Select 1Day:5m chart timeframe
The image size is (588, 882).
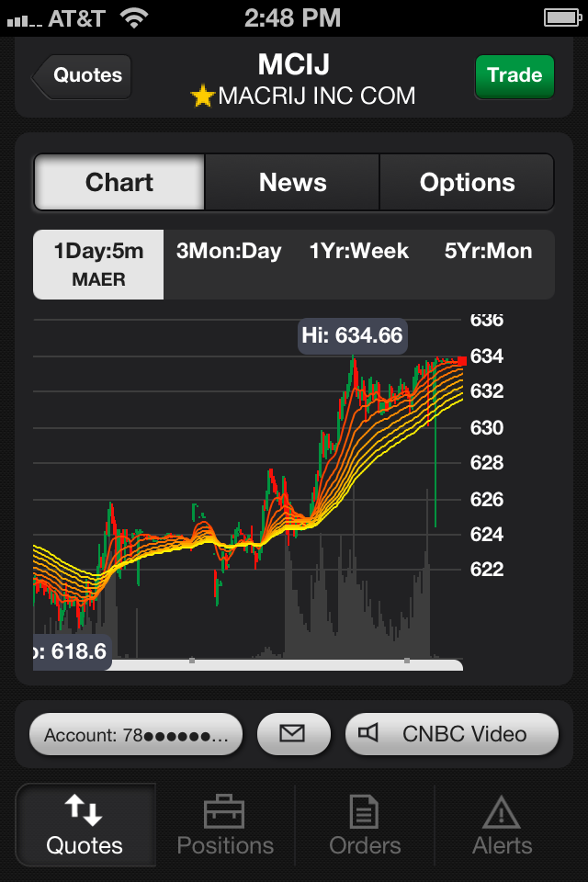point(98,264)
